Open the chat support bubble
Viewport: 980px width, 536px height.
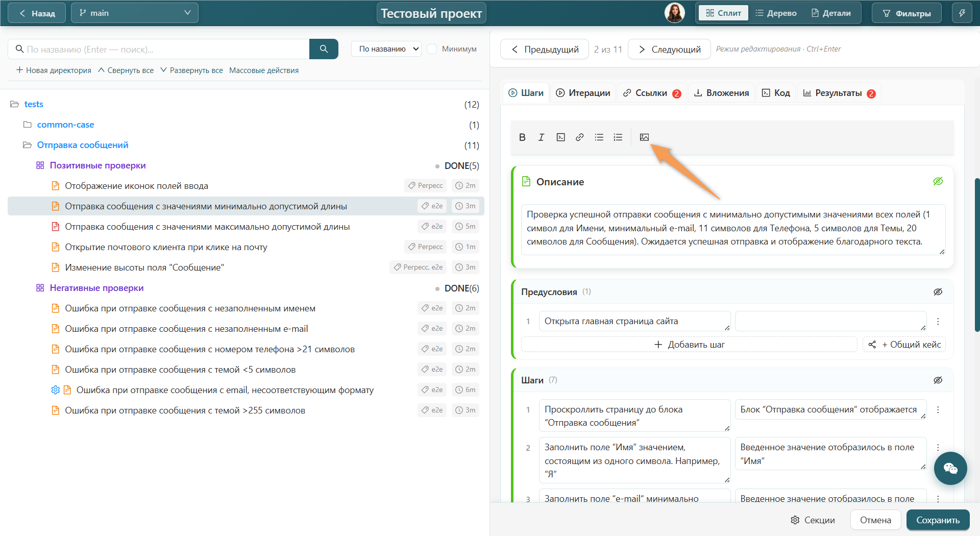[950, 468]
